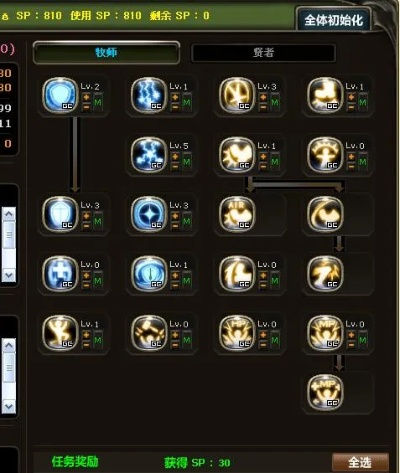Select the blue shield skill at Lv.2
400x473 pixels.
pos(60,95)
